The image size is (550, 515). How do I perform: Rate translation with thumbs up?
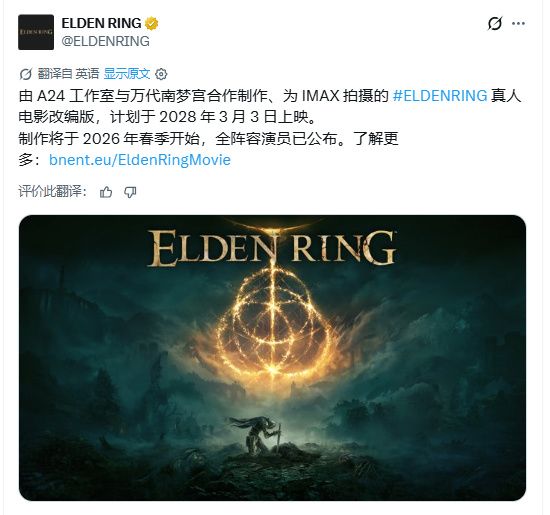(x=106, y=192)
